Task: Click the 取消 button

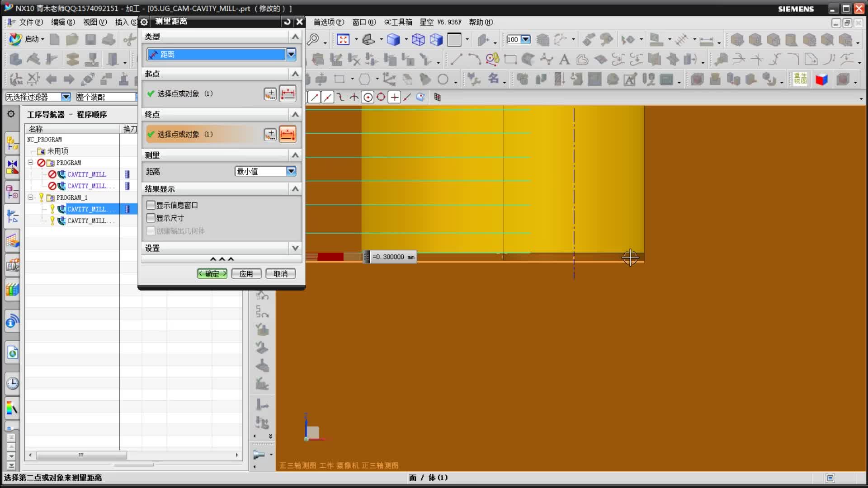Action: pos(280,274)
